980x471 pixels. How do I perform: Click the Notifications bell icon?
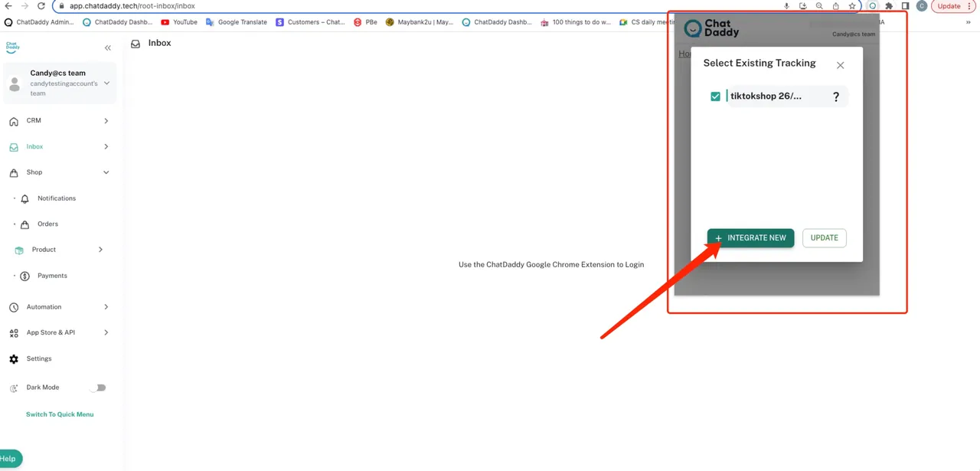pyautogui.click(x=24, y=199)
